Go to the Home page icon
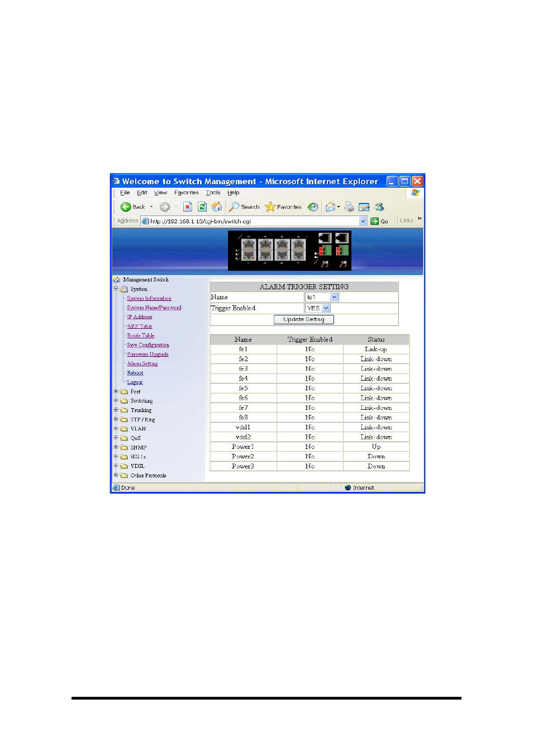 (x=217, y=207)
